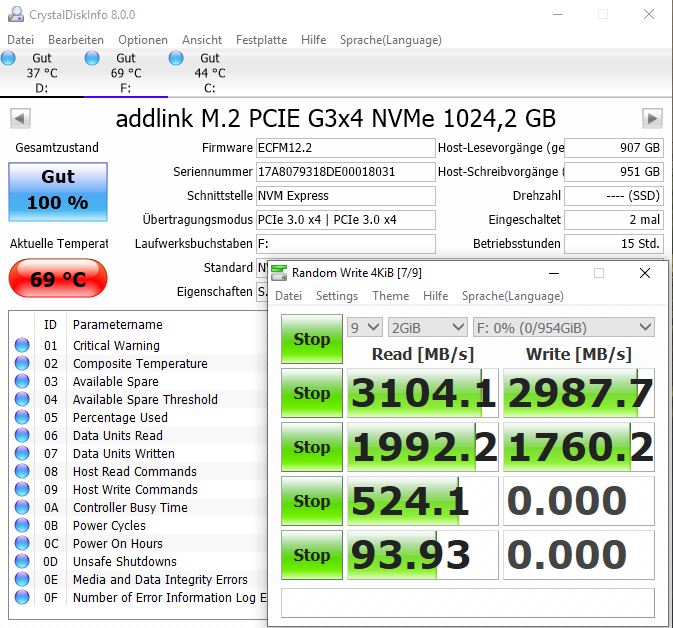Select drive D: status icon at 37 °C

click(x=8, y=58)
